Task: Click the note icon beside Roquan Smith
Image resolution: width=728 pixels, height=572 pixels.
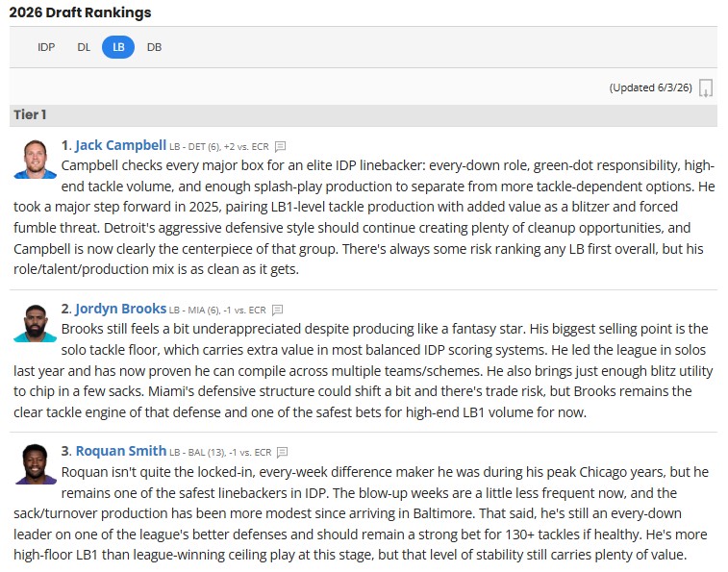Action: point(282,452)
